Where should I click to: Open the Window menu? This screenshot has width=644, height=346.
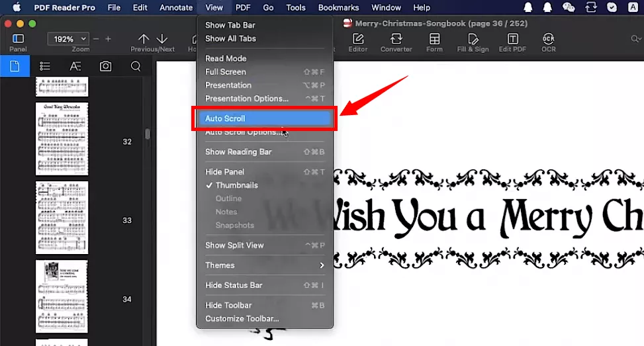386,7
